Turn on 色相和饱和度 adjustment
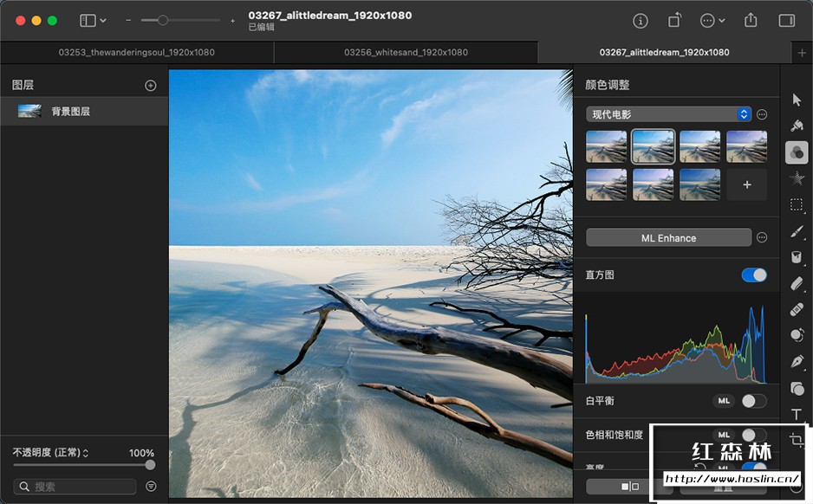The image size is (813, 504). click(753, 435)
